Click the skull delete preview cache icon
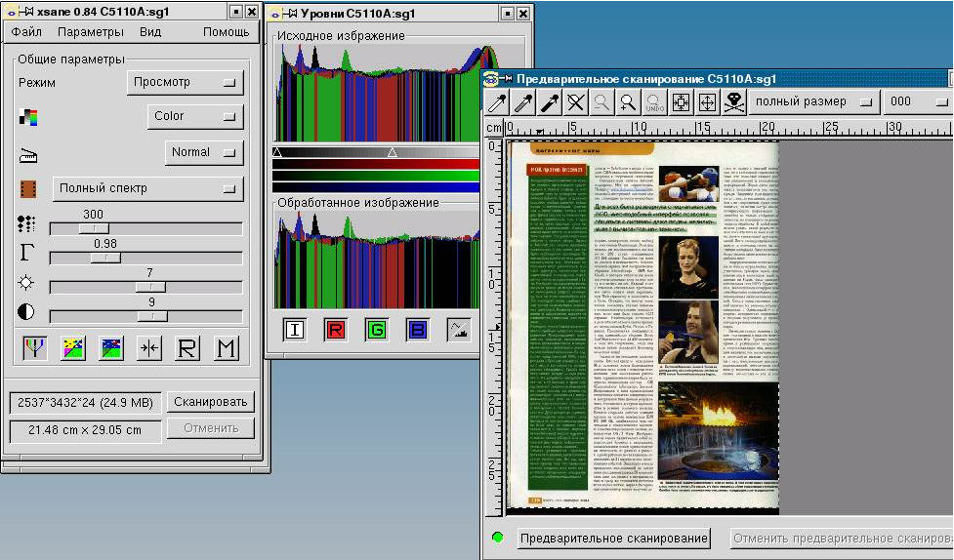Viewport: 954px width, 560px height. pyautogui.click(x=733, y=101)
